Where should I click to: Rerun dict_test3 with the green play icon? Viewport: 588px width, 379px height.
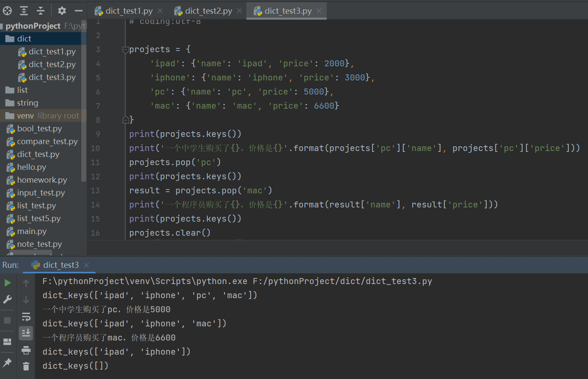[x=8, y=283]
